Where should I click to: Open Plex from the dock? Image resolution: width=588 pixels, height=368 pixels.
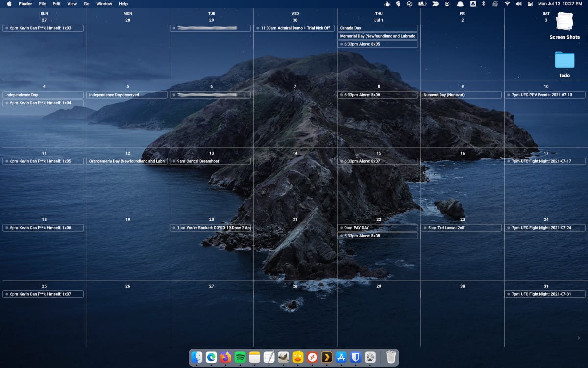(327, 358)
